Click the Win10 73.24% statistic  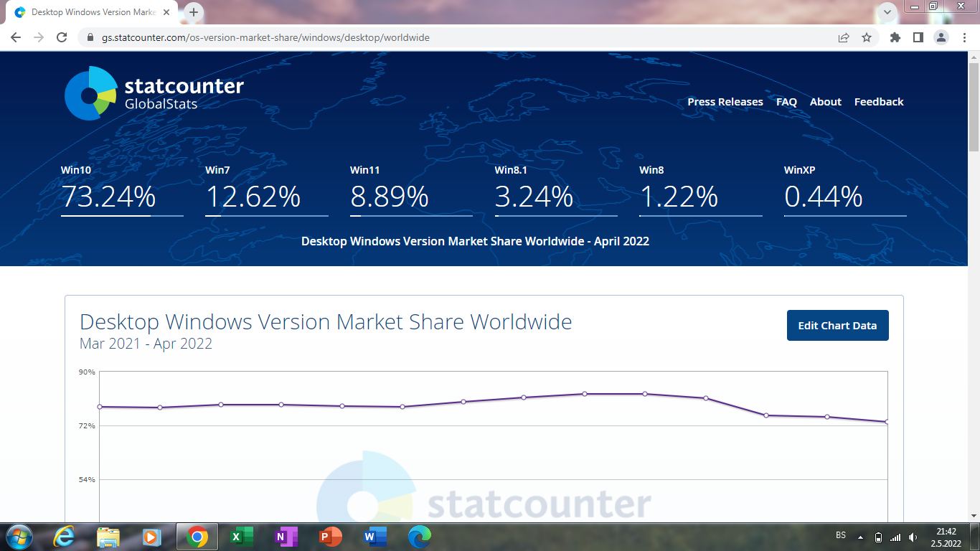click(122, 190)
